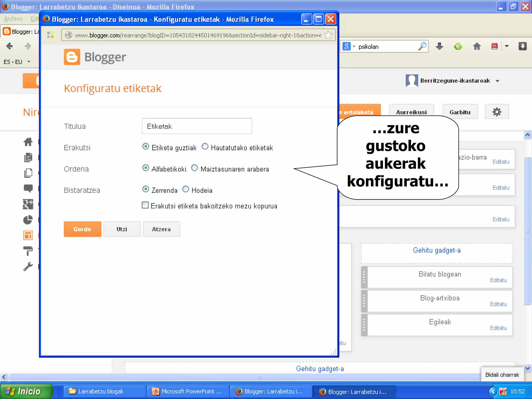Open the statistics pie chart icon
Screen dimensions: 532x399
28,220
